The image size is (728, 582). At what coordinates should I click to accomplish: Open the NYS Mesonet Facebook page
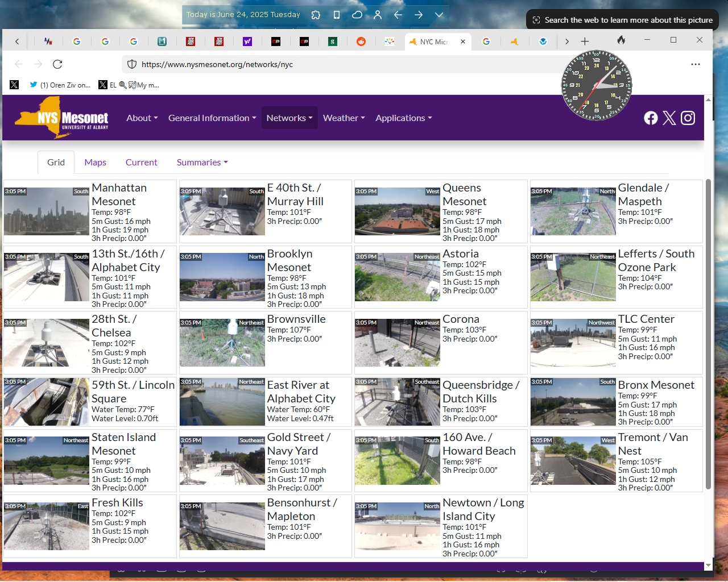[x=651, y=118]
